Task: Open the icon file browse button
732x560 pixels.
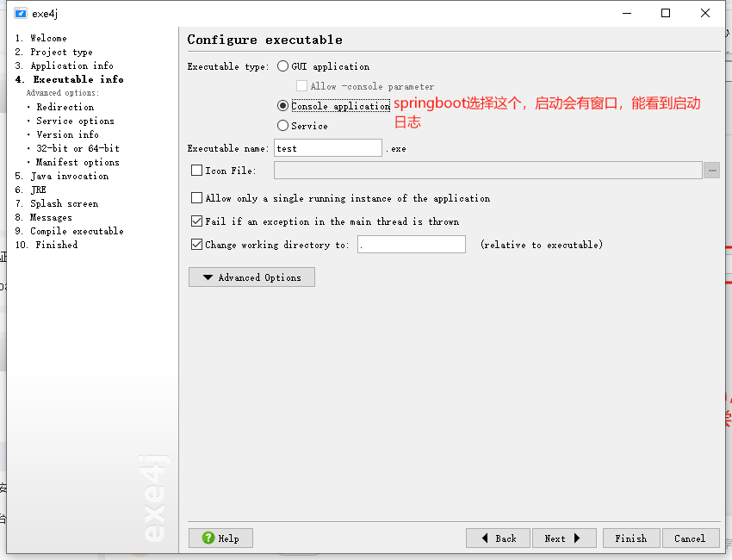Action: pyautogui.click(x=713, y=170)
